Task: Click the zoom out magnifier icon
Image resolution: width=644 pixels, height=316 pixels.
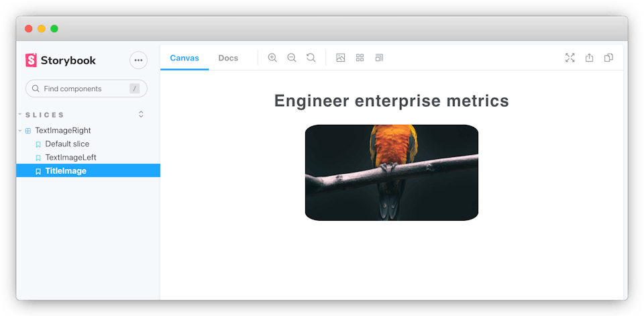Action: pos(292,58)
